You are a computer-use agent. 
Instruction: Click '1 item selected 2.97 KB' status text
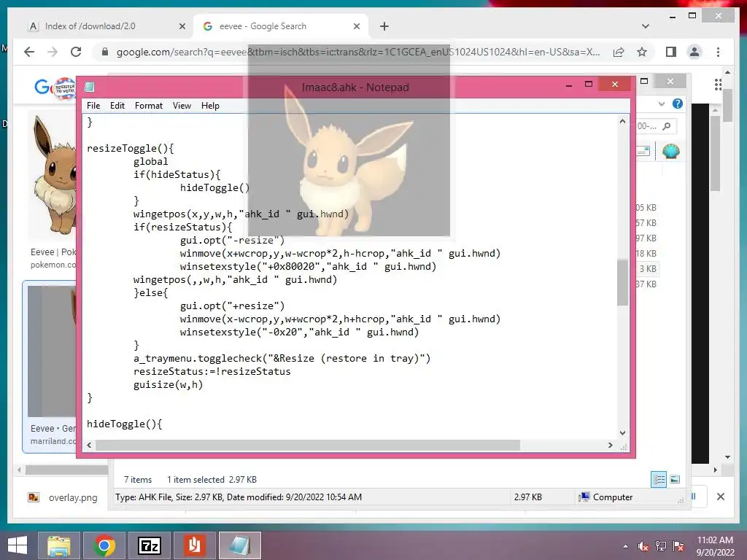click(x=212, y=480)
